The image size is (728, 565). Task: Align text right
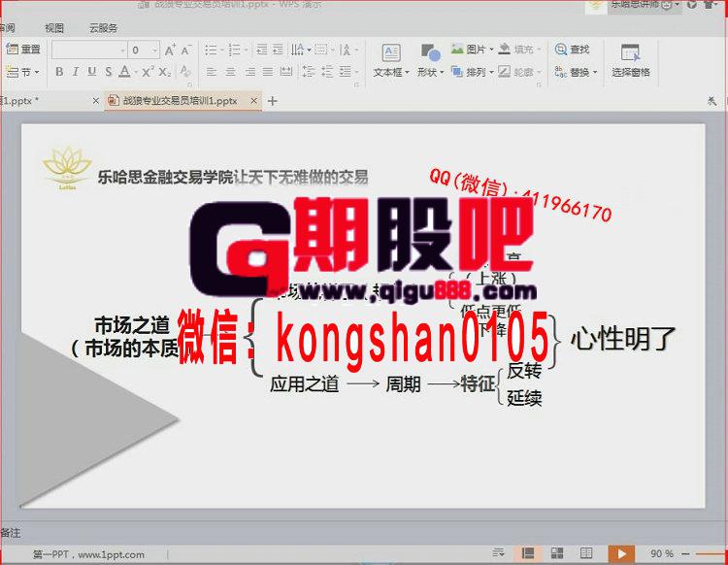pyautogui.click(x=249, y=72)
